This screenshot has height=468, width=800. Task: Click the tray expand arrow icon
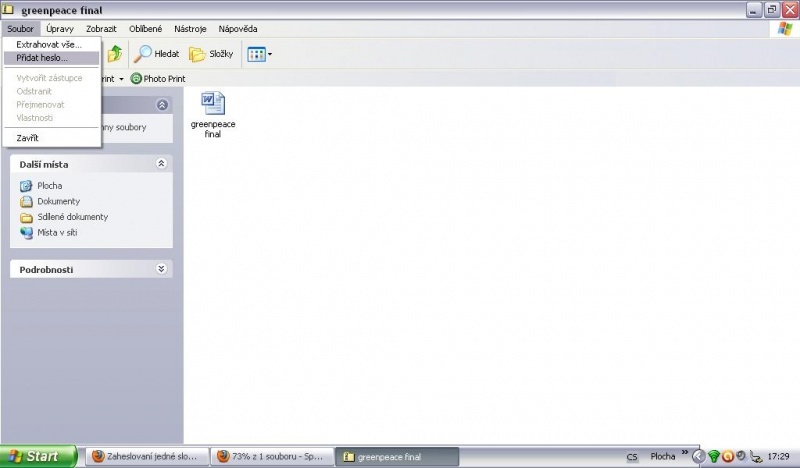click(x=698, y=457)
